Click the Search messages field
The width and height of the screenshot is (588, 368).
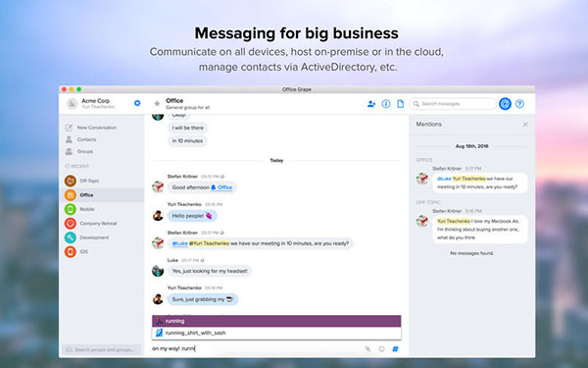pyautogui.click(x=453, y=104)
